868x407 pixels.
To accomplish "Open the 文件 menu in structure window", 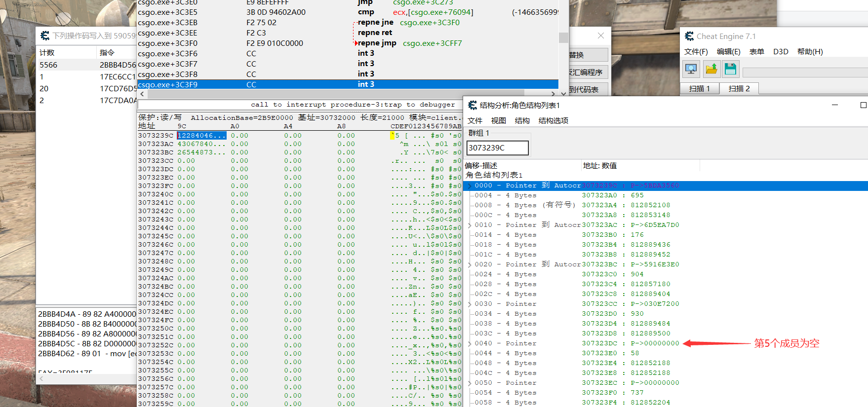I will click(475, 120).
